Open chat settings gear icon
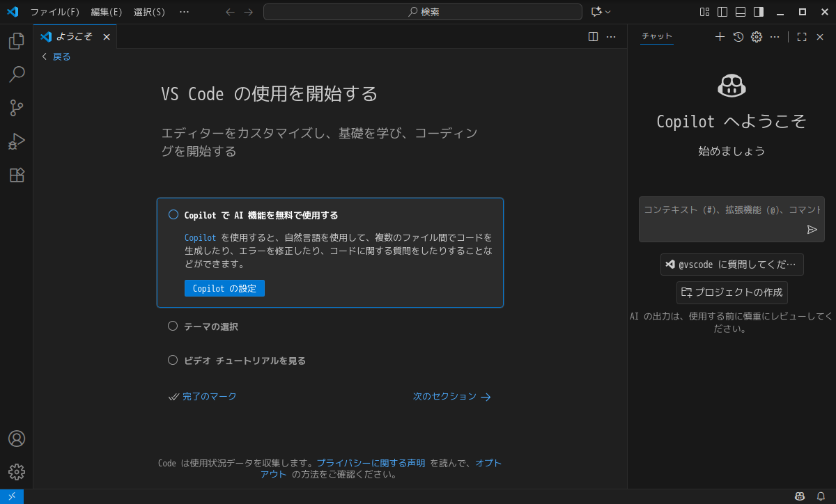The height and width of the screenshot is (504, 836). 757,37
